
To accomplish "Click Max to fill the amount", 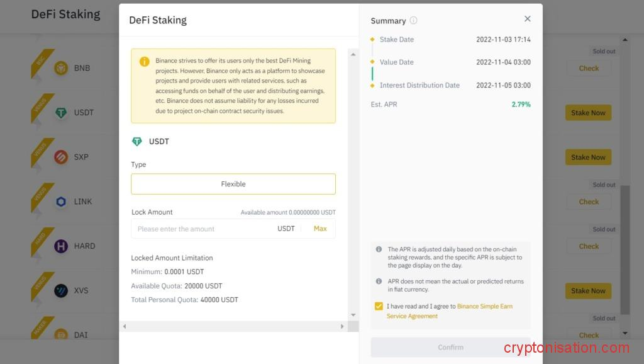I will pos(320,229).
